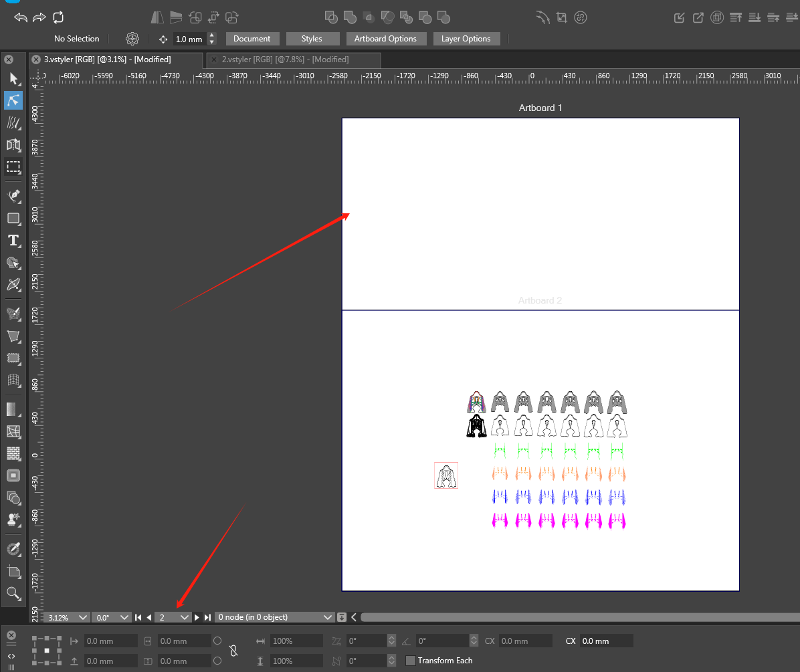Click the 1.0 mm nudge input field

[189, 39]
